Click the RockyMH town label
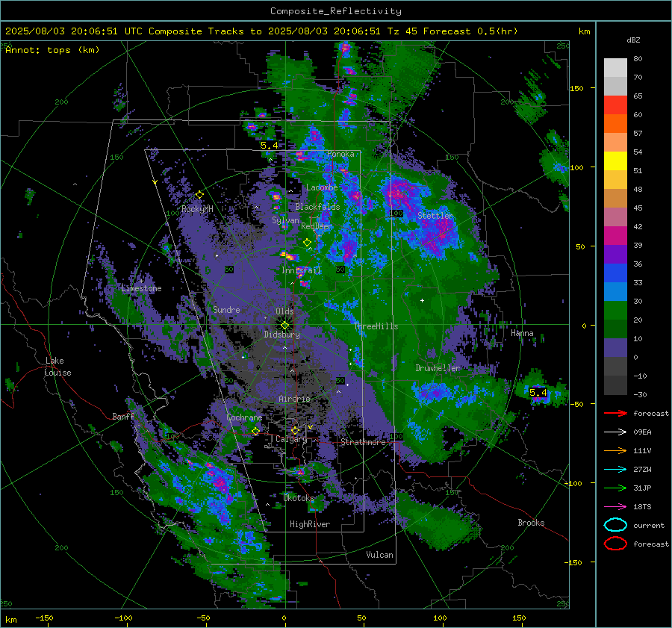The image size is (672, 628). click(x=197, y=209)
